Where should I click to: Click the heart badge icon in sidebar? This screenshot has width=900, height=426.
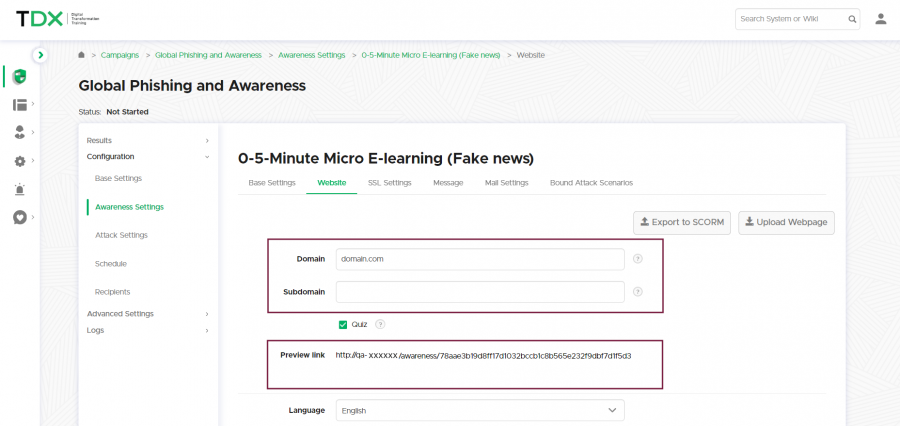pos(19,217)
